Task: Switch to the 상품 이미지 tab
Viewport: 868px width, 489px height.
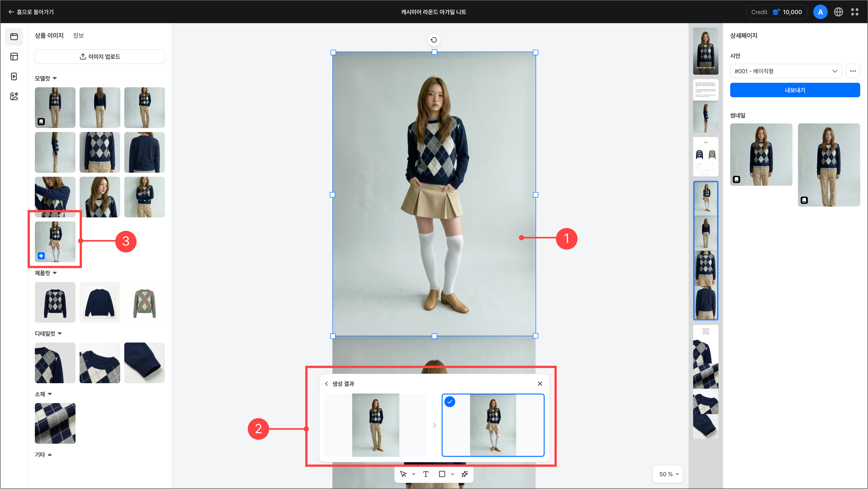Action: point(49,35)
